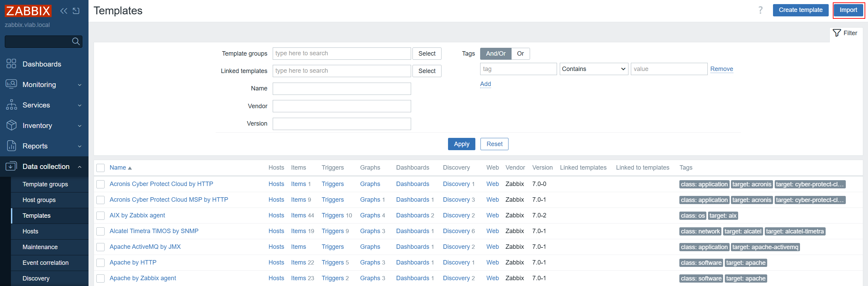868x286 pixels.
Task: Open Discovery 6 for Alcatel Timetra
Action: pyautogui.click(x=459, y=231)
